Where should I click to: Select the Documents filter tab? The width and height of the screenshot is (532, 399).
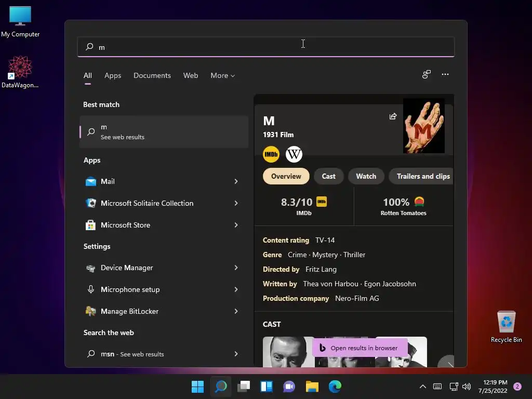152,76
